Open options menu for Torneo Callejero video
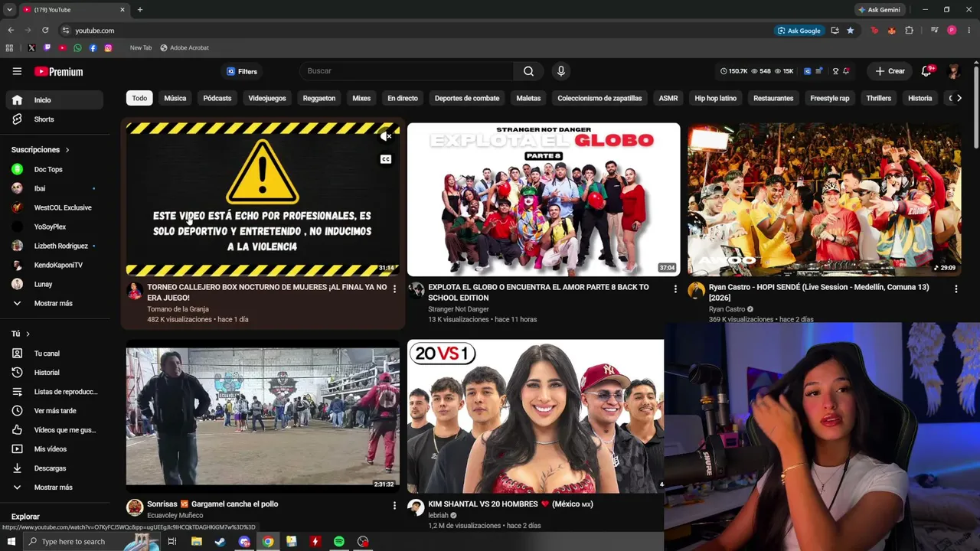The width and height of the screenshot is (980, 551). coord(394,289)
